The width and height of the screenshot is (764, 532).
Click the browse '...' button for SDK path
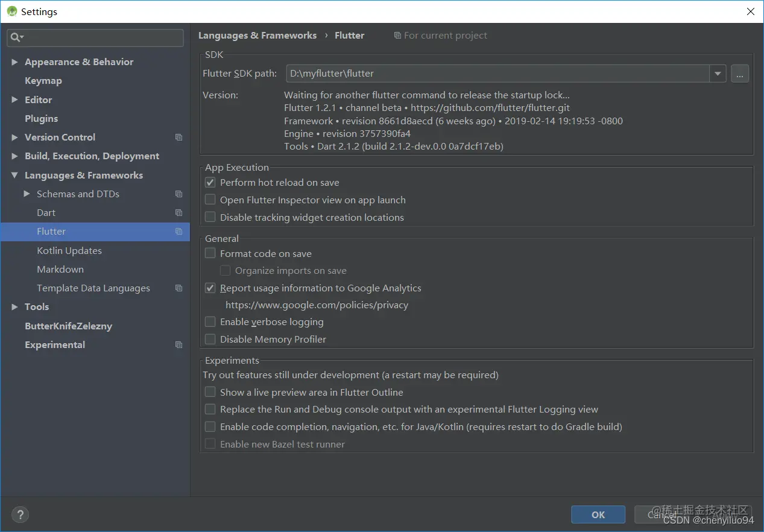[740, 74]
